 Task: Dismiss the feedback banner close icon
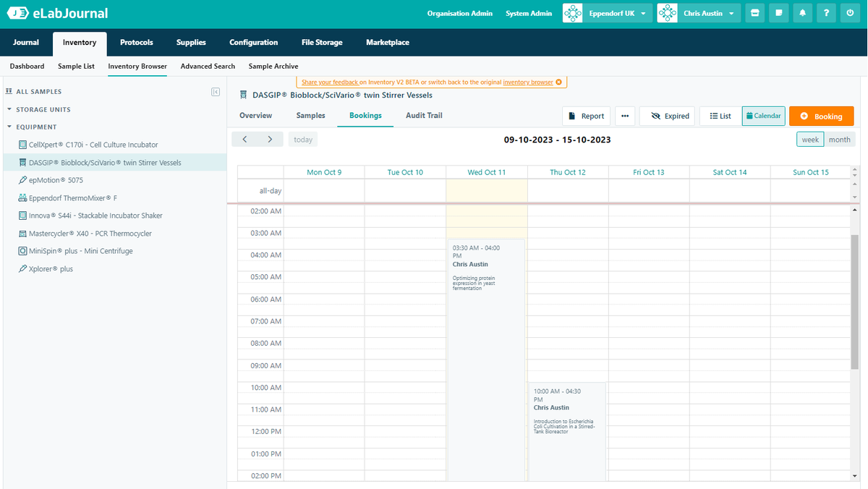pyautogui.click(x=559, y=82)
